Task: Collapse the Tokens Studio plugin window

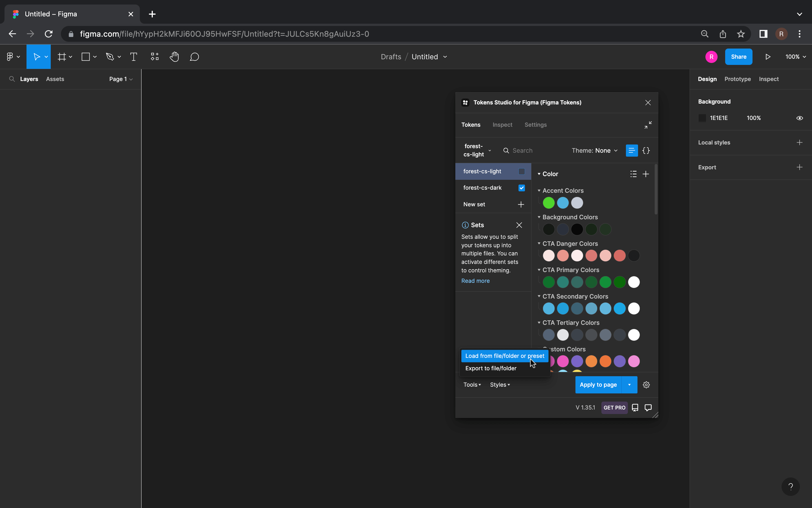Action: tap(648, 125)
